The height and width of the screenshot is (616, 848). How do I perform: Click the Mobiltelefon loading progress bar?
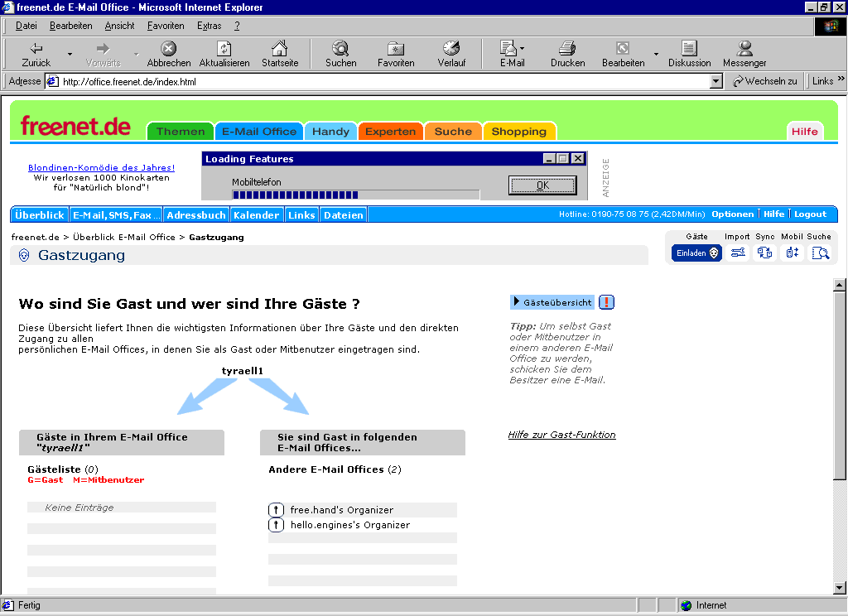click(x=356, y=195)
